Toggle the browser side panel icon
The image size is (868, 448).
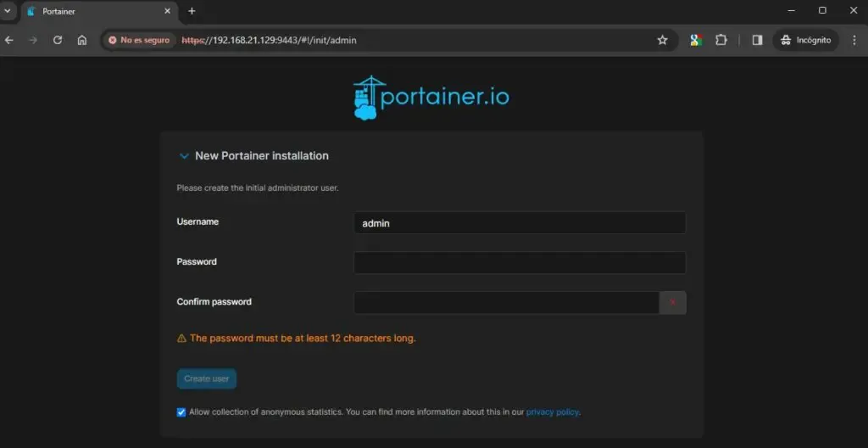coord(757,40)
